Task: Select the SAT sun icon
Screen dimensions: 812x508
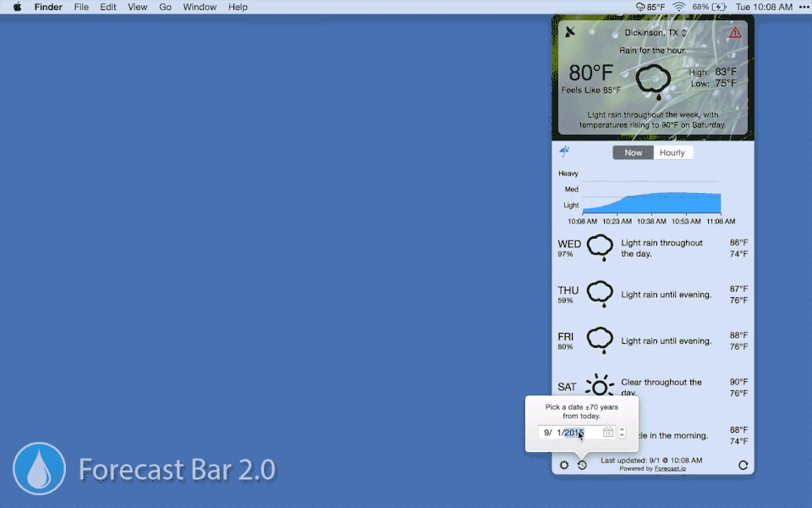Action: point(600,386)
